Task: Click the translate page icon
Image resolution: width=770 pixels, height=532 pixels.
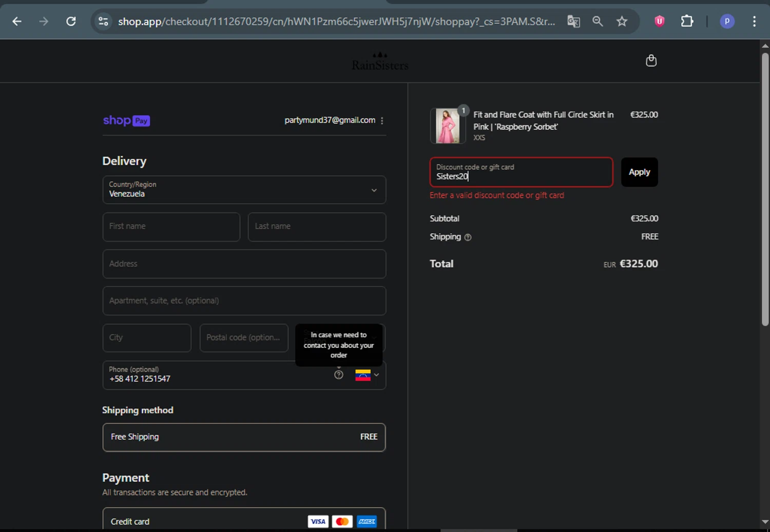Action: 573,21
